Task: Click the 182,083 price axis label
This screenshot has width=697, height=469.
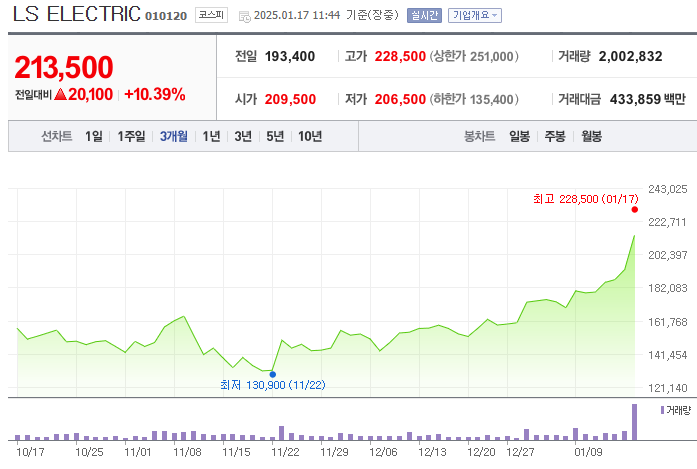Action: coord(668,288)
